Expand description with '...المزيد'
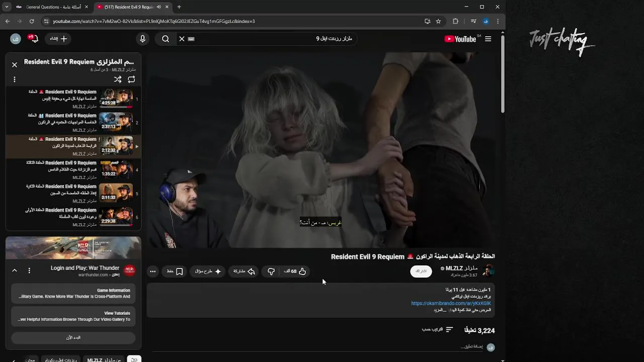 tap(440, 310)
